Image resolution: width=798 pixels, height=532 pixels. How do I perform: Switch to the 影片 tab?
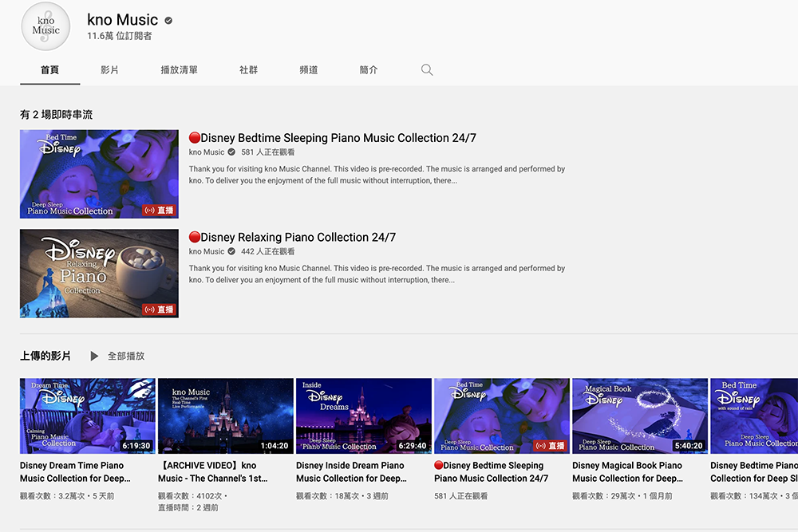click(110, 69)
